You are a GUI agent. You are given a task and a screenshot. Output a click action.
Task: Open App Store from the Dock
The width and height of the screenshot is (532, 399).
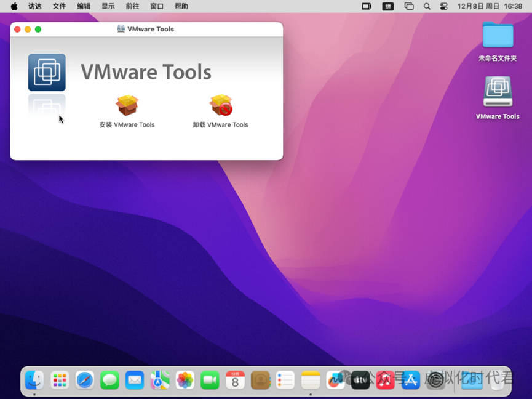(x=411, y=380)
